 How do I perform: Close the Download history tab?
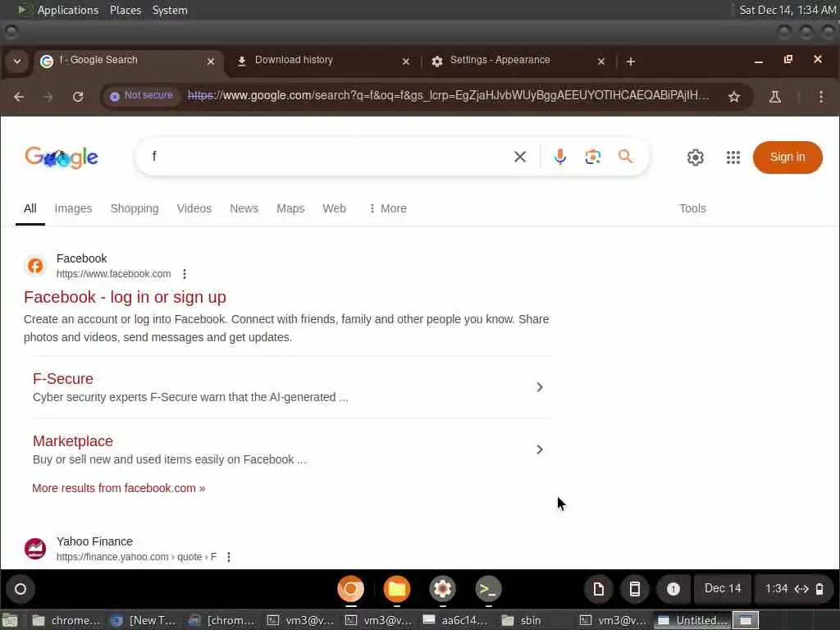point(406,62)
